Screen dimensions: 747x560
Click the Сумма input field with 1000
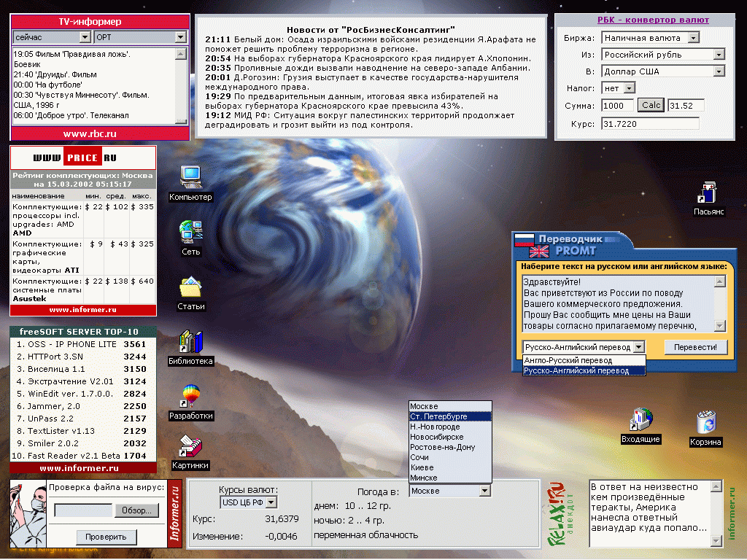point(618,106)
